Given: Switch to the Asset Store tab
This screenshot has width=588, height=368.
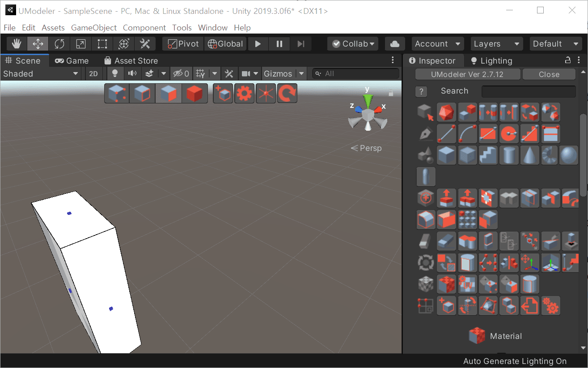Looking at the screenshot, I should pos(131,60).
